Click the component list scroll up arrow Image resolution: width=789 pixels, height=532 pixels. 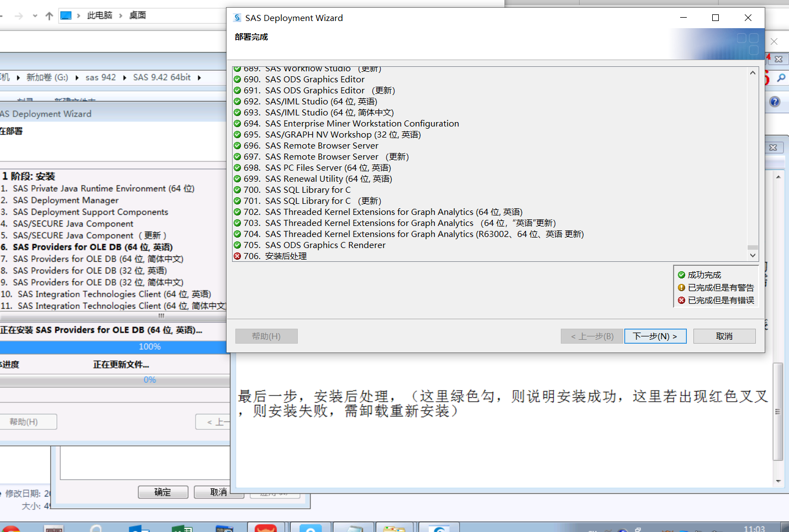753,73
